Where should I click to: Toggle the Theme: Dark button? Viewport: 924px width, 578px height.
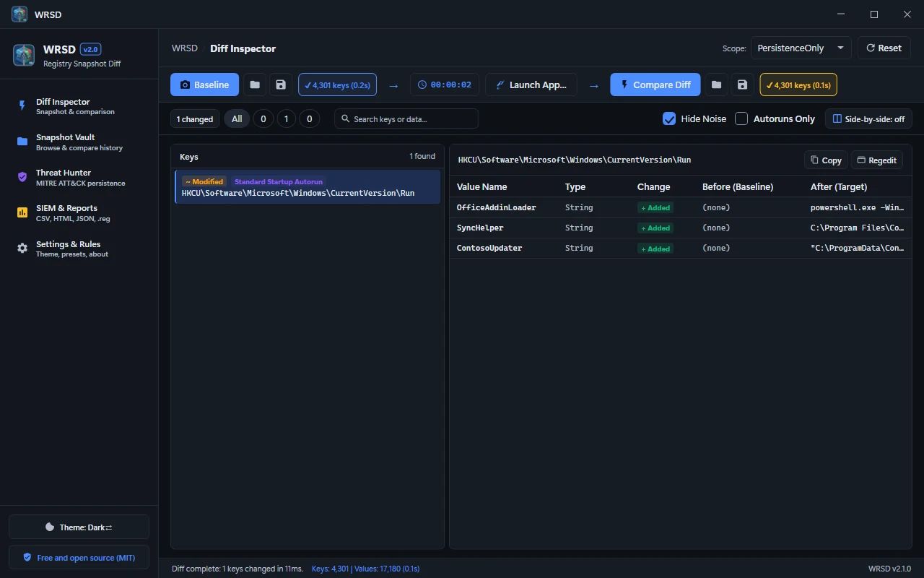[x=79, y=527]
